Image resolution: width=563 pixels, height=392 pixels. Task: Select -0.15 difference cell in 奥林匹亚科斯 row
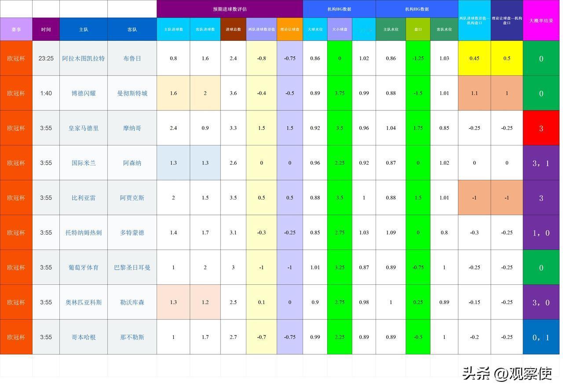point(474,302)
